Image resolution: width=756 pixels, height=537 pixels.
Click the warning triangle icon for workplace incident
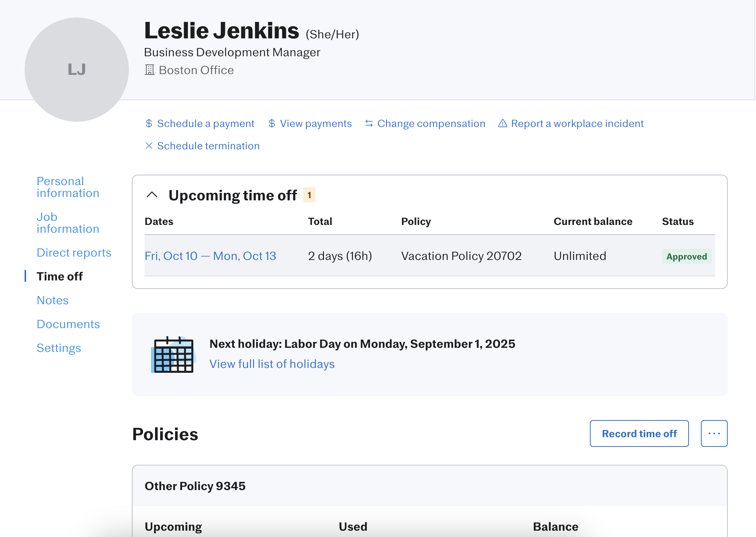[x=503, y=124]
